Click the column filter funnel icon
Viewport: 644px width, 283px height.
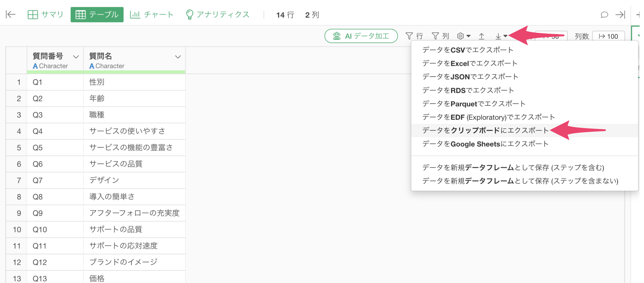tap(440, 36)
